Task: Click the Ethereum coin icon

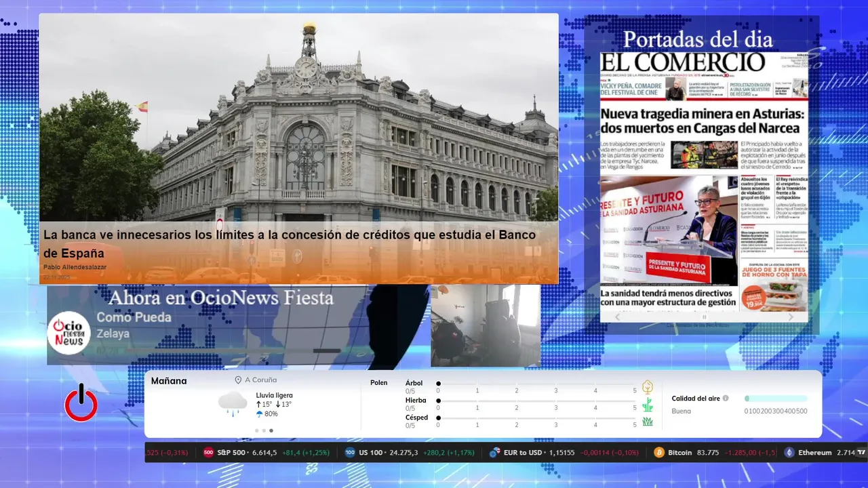Action: (789, 453)
